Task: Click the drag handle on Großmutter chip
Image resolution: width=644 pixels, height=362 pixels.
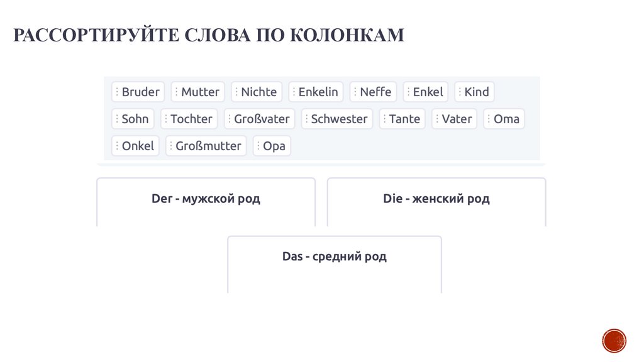Action: [171, 146]
